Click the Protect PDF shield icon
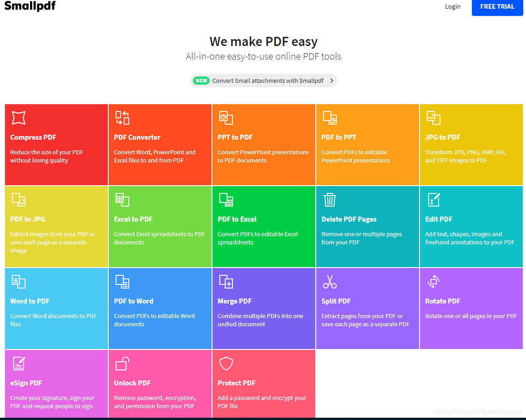The height and width of the screenshot is (420, 526). click(226, 363)
